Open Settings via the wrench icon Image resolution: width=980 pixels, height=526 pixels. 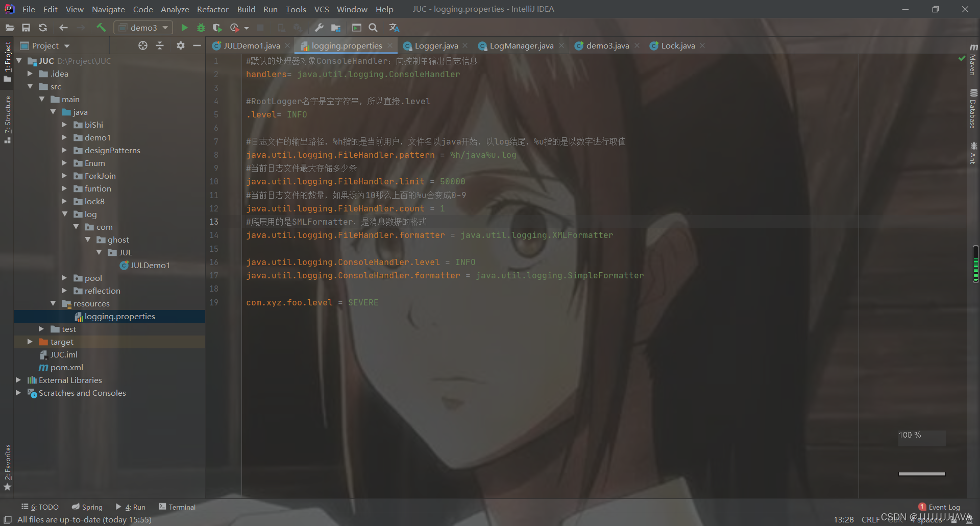[319, 28]
